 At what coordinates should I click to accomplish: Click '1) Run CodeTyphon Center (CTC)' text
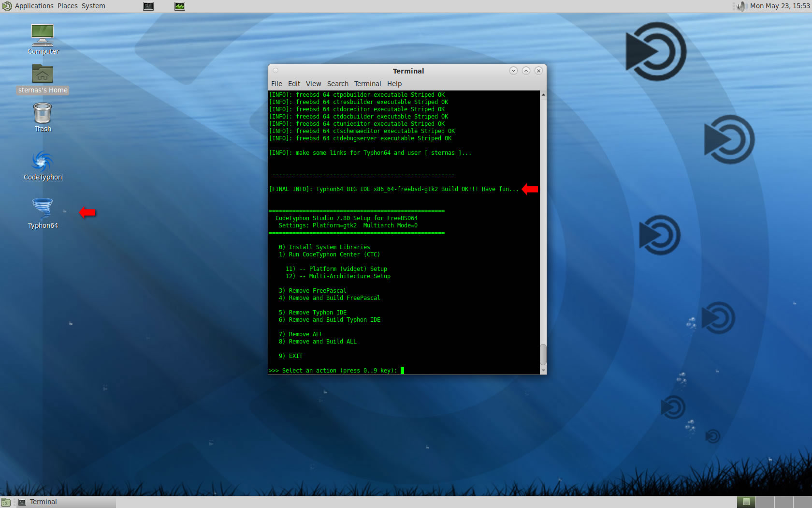pos(329,254)
